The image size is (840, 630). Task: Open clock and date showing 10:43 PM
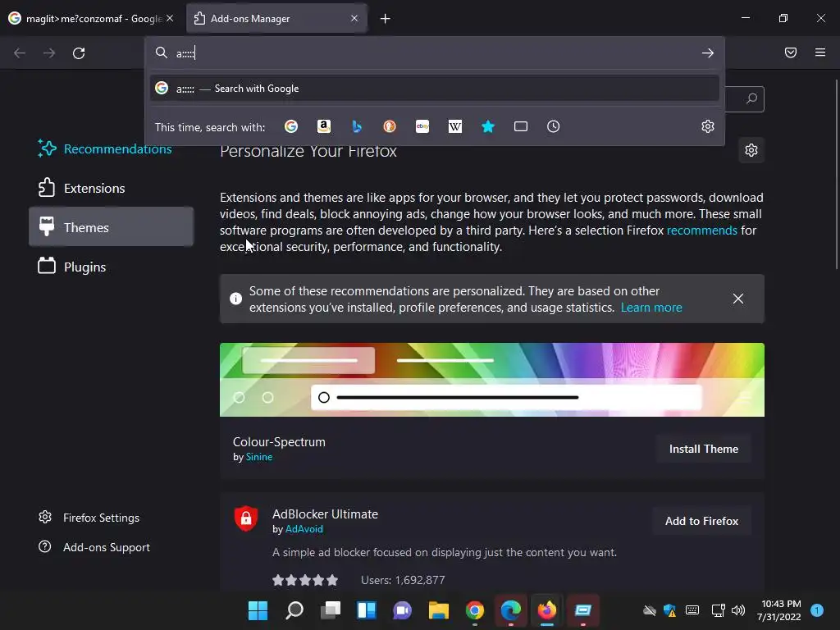click(781, 610)
